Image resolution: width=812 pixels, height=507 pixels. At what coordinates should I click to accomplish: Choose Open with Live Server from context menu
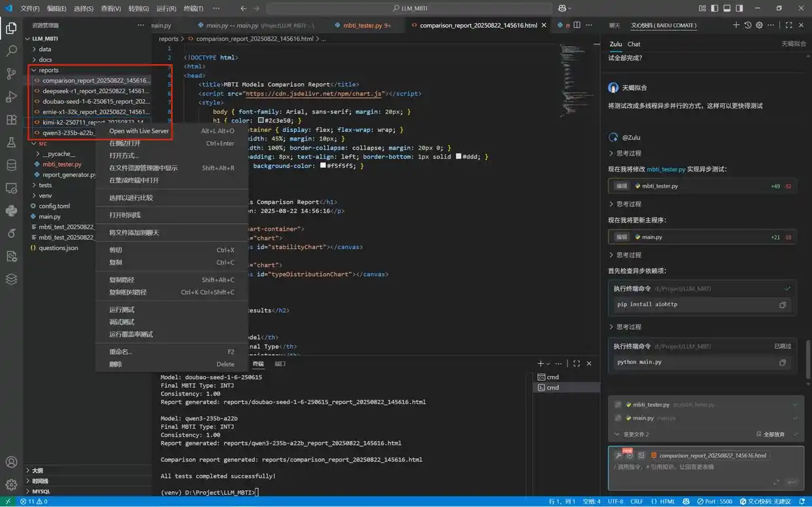139,131
